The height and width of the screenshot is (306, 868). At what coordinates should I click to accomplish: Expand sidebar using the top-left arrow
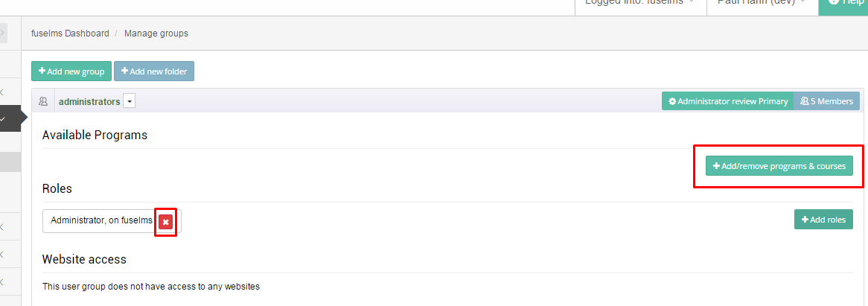coord(3,34)
